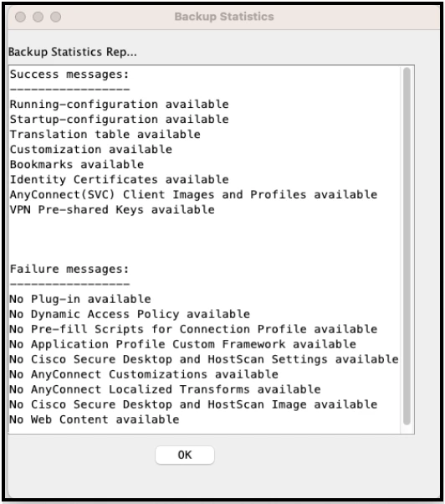Click 'Bookmarks available' line

[77, 165]
